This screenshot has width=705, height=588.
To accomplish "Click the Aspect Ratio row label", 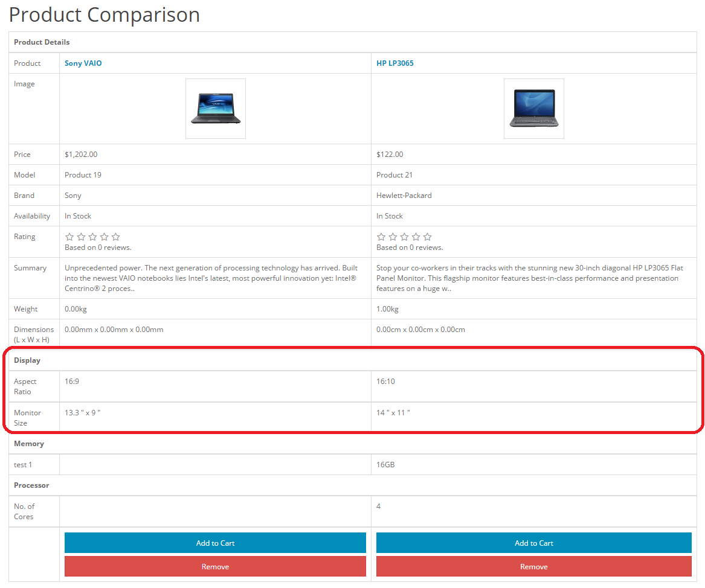I will tap(25, 387).
